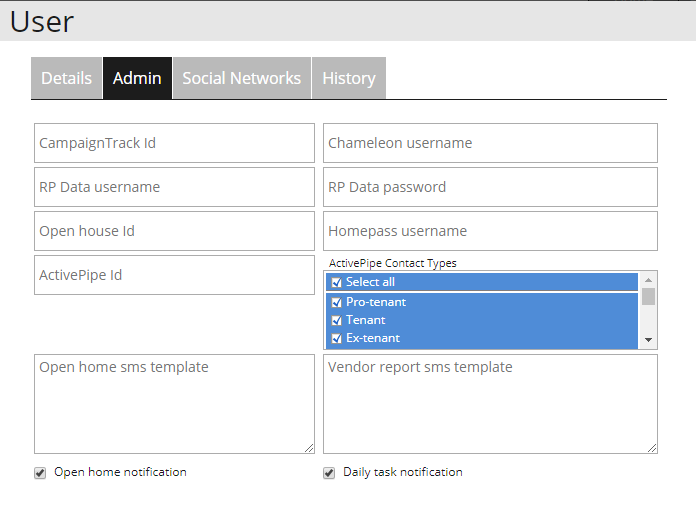Toggle the Select all checkbox

click(x=337, y=282)
